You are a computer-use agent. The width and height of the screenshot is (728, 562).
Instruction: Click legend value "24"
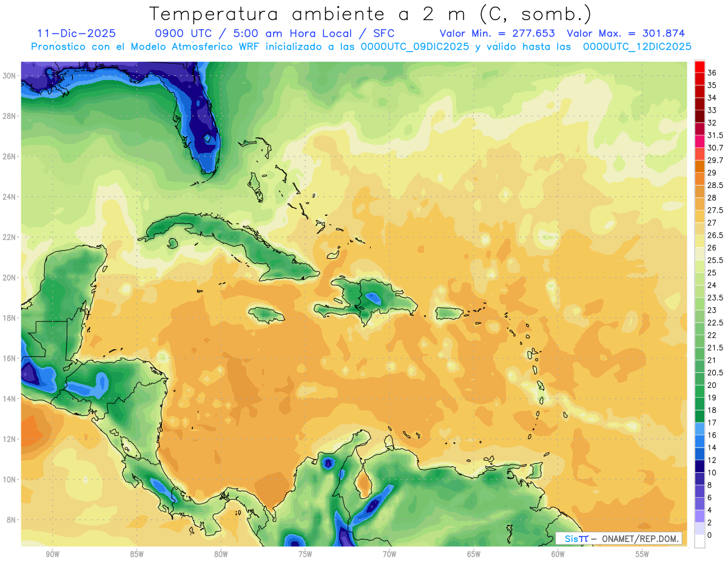pos(712,285)
